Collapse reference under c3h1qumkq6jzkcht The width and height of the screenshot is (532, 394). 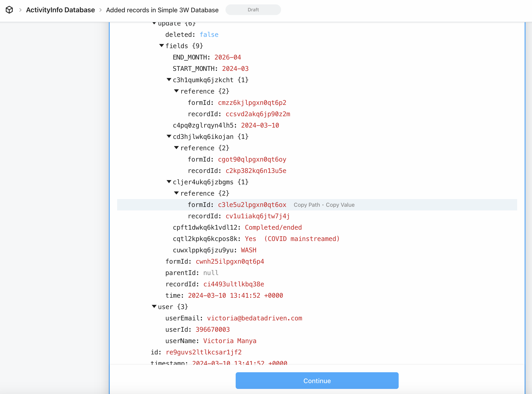click(176, 91)
